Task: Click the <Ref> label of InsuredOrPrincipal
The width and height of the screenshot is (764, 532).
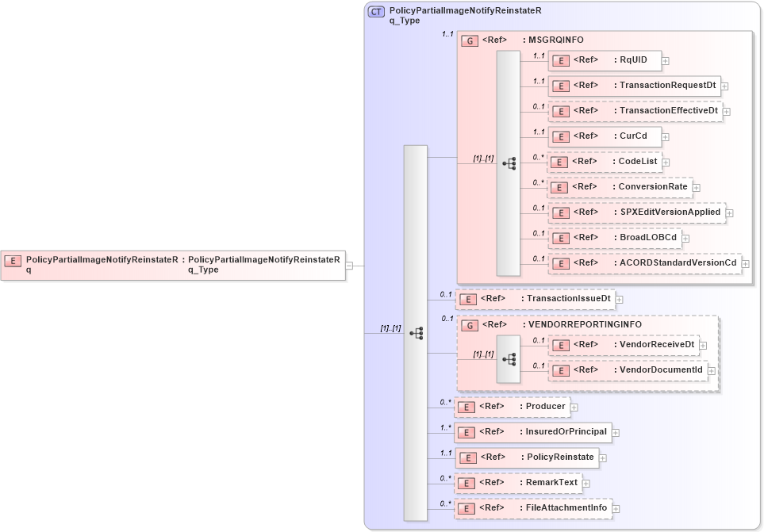Action: (490, 432)
